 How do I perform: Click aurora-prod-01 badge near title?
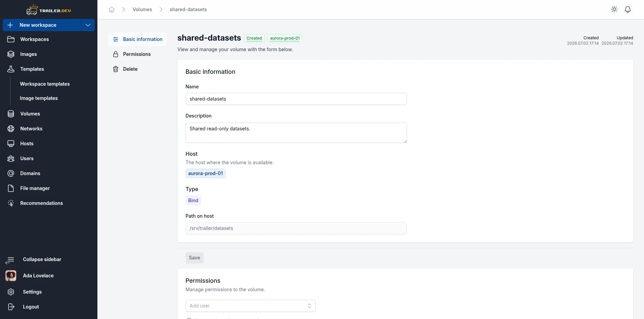point(285,38)
